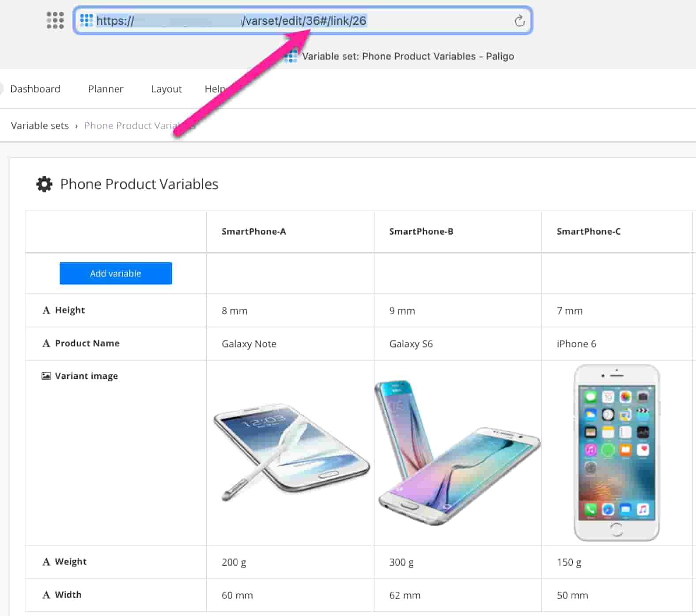
Task: Click the site favicon in the address bar
Action: click(87, 20)
